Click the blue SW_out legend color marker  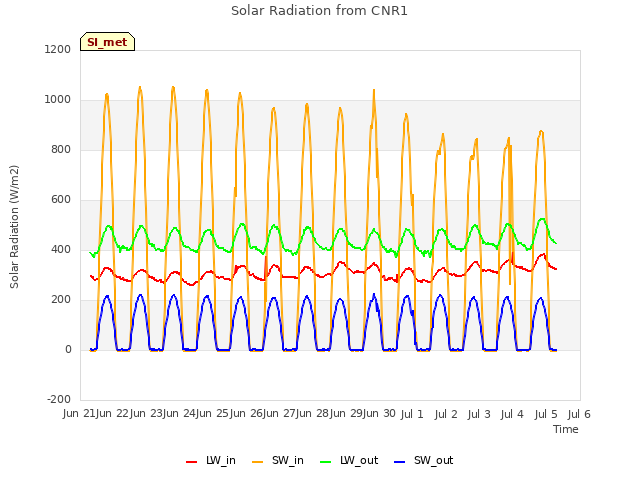click(400, 462)
